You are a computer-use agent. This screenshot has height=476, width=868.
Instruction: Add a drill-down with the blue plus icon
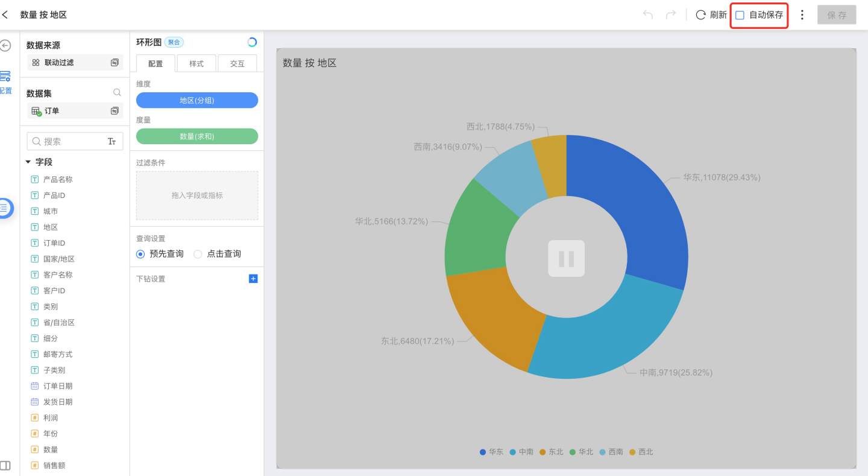click(x=253, y=279)
